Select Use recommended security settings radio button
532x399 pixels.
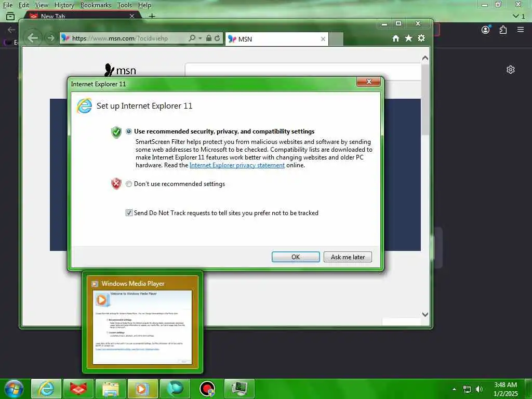(129, 131)
